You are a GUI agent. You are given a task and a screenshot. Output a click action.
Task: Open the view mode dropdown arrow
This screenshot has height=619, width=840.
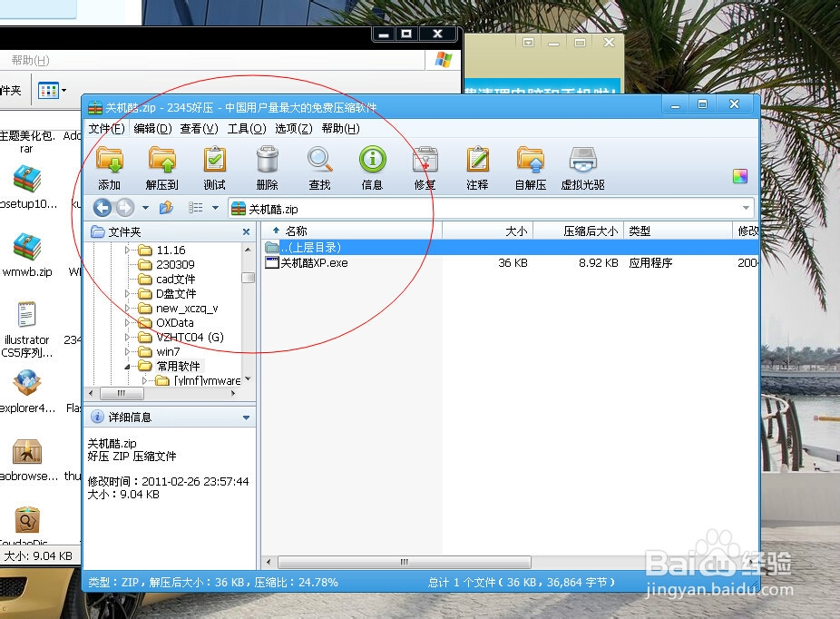pos(215,208)
